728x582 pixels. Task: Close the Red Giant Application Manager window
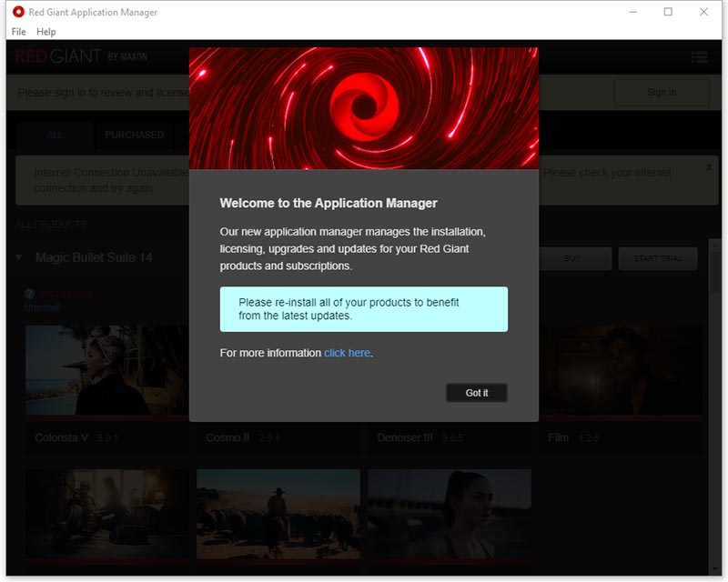pos(703,12)
